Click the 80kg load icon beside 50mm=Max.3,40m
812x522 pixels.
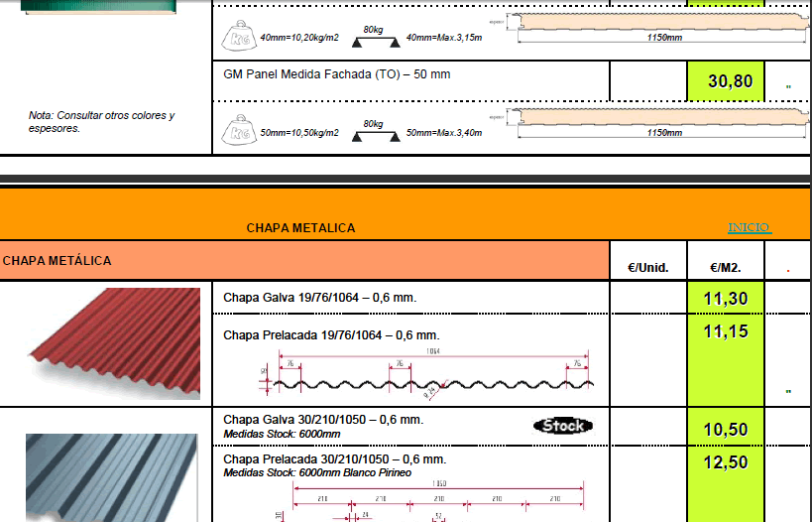click(x=373, y=130)
